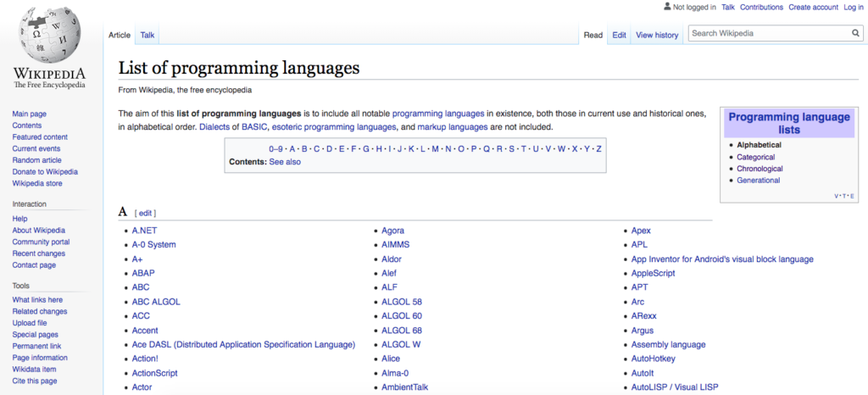The image size is (868, 395).
Task: Click inside the Search Wikipedia field
Action: coord(767,34)
